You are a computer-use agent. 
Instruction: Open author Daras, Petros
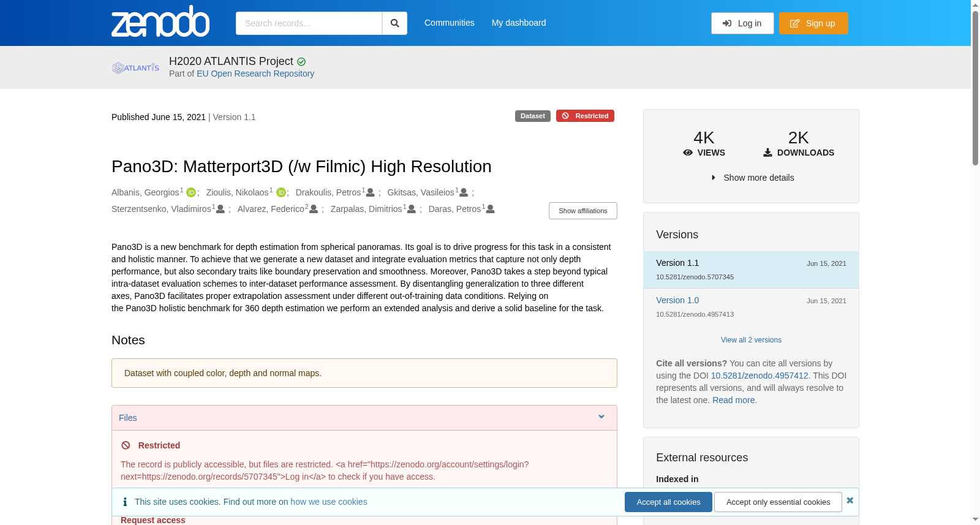coord(454,209)
